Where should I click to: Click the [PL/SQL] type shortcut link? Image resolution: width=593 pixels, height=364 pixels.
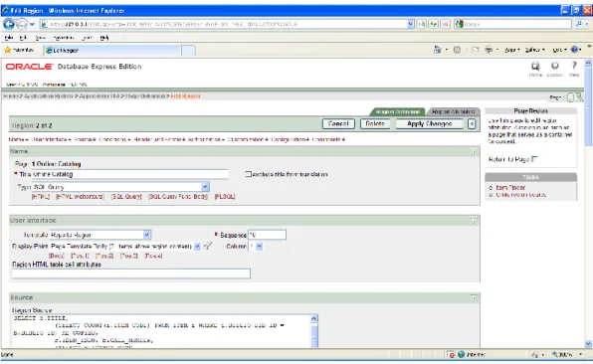(x=225, y=197)
